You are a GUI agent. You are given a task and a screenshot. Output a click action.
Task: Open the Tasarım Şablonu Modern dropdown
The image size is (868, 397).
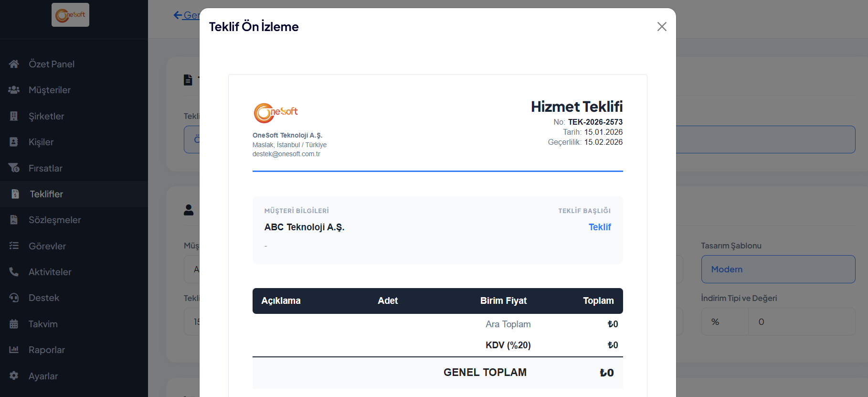coord(778,269)
